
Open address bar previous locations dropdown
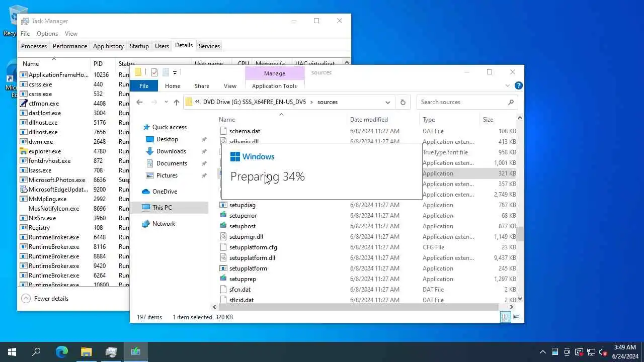387,102
